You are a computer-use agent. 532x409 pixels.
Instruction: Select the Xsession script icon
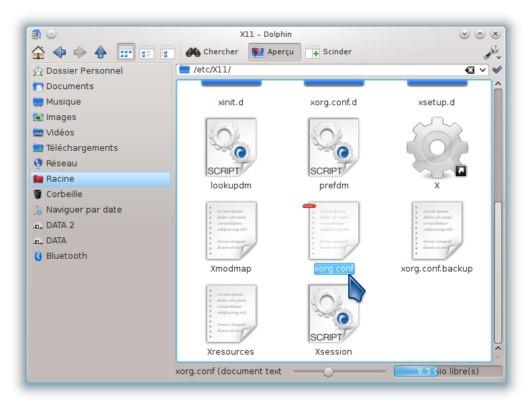pyautogui.click(x=334, y=314)
